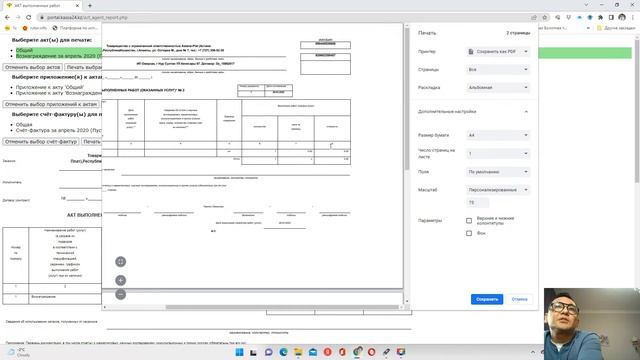Show hidden system tray icons
640x360 pixels.
coord(533,352)
